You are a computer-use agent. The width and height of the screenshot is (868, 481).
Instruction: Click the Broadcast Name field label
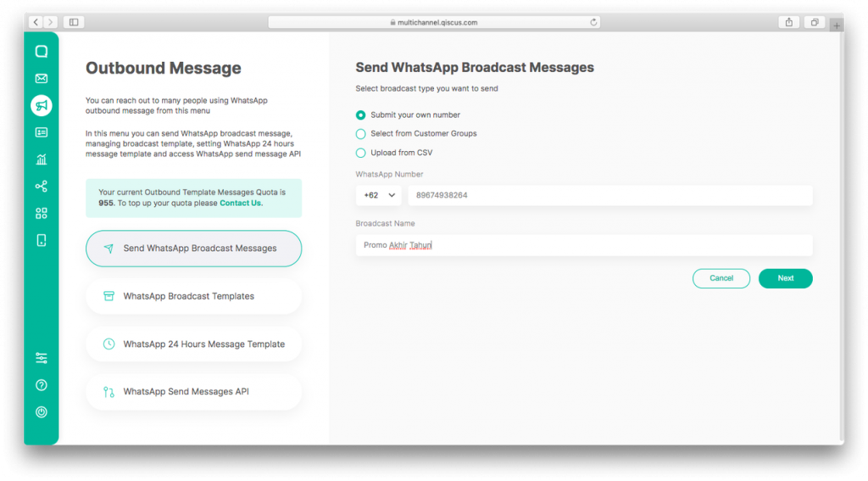pyautogui.click(x=386, y=224)
